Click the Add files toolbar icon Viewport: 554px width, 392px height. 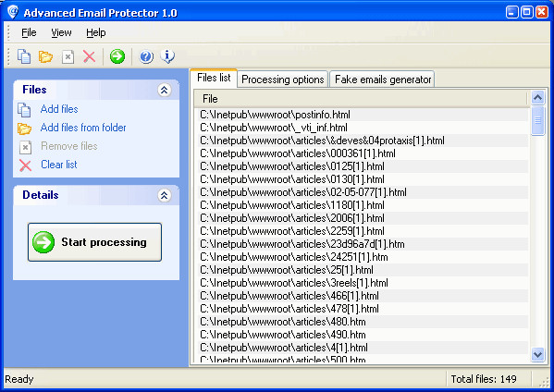click(x=24, y=56)
